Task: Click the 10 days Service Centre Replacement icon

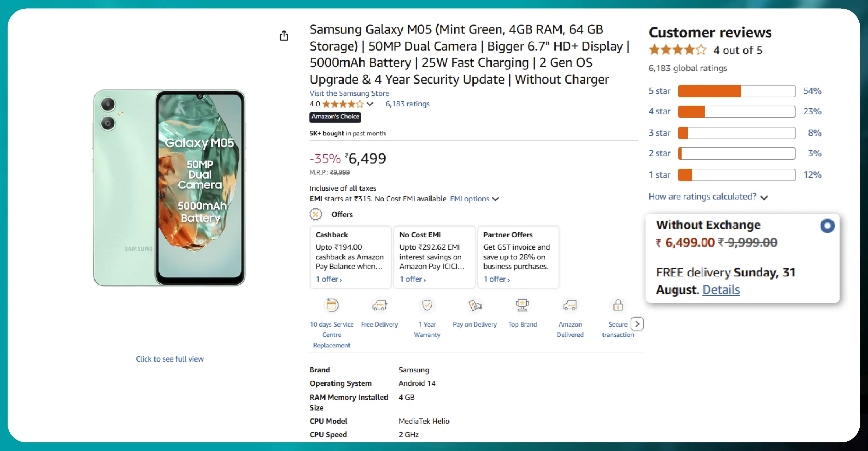Action: click(x=332, y=306)
